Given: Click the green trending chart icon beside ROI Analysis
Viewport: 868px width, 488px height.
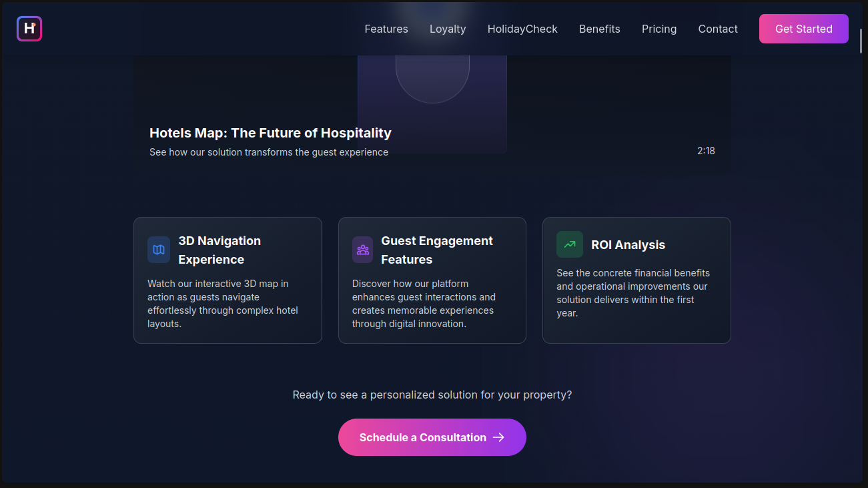Looking at the screenshot, I should [570, 244].
